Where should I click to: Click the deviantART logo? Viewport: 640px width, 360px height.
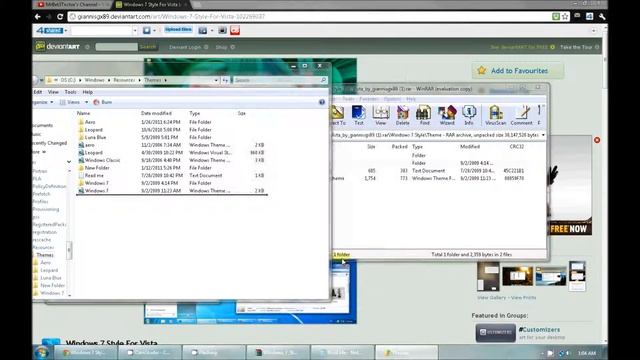[58, 47]
